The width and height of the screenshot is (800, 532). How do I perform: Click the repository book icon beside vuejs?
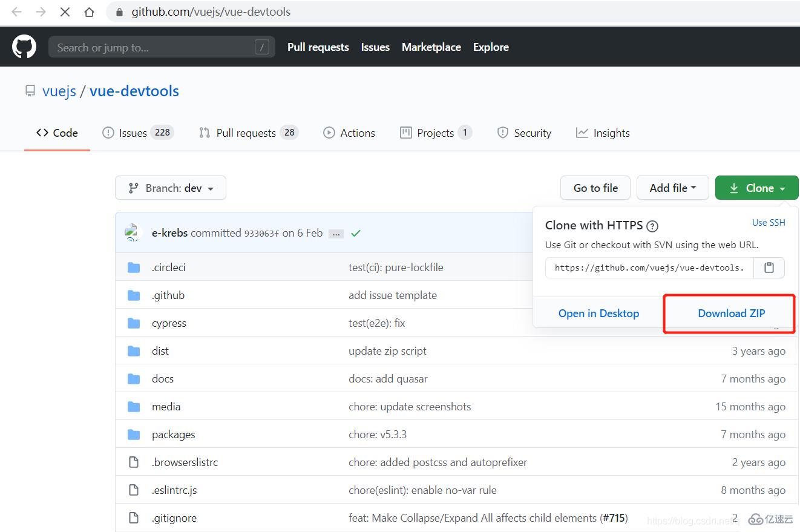(30, 91)
